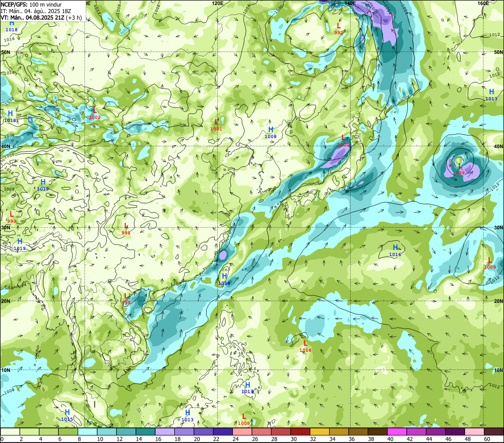Image resolution: width=504 pixels, height=443 pixels.
Task: Select the 'IT: Mán.. 04. ágú.. 2025 18Z' line
Action: pos(36,11)
